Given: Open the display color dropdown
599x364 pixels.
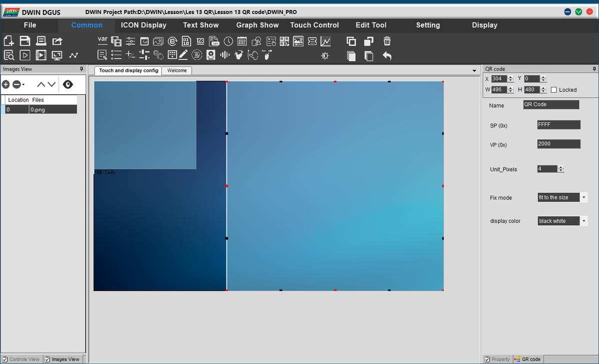Looking at the screenshot, I should point(584,221).
